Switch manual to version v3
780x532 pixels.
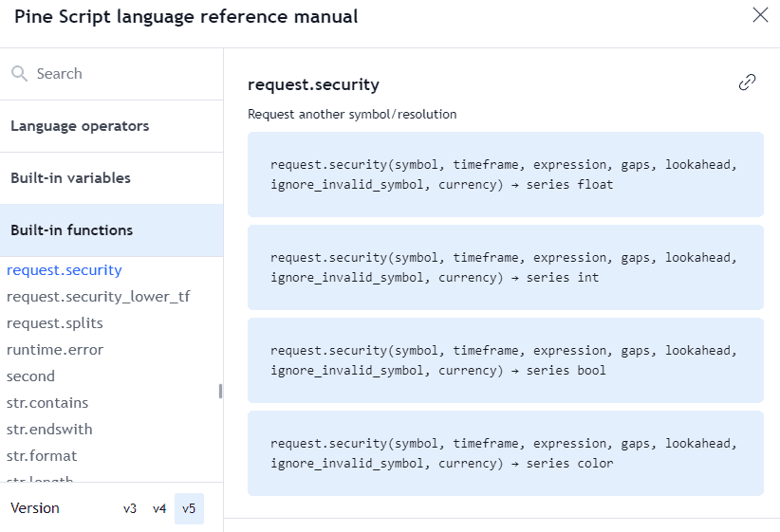pyautogui.click(x=130, y=508)
